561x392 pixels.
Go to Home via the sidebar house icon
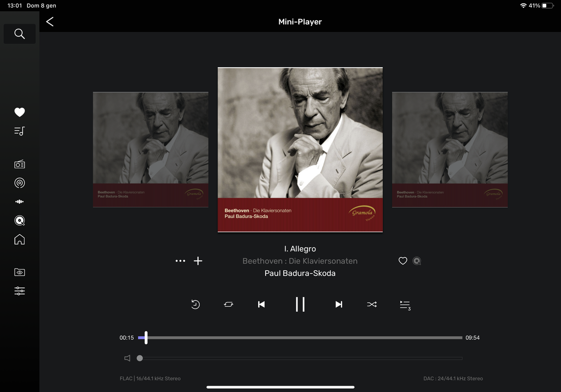click(20, 239)
